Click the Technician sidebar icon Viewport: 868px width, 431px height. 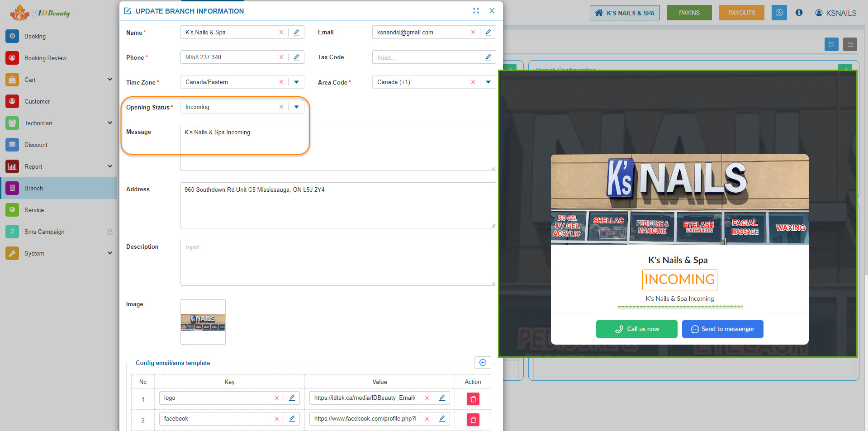[x=12, y=123]
